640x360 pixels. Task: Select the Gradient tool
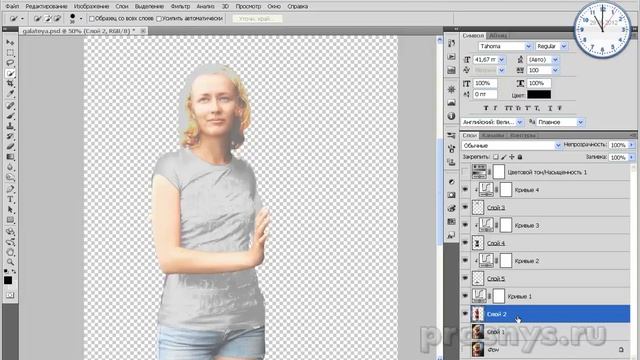(10, 157)
